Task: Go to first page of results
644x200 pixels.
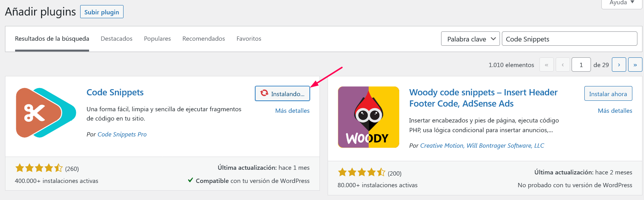Action: (546, 65)
